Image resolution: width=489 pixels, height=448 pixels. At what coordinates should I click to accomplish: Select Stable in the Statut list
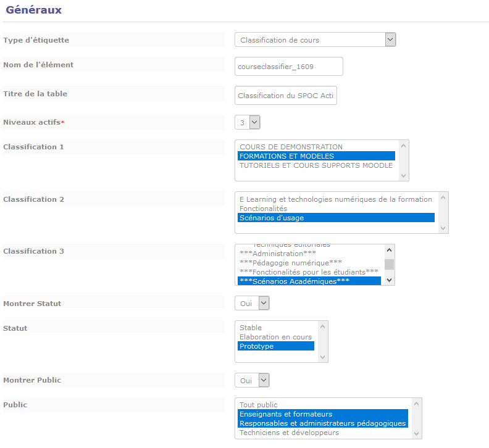click(x=251, y=328)
